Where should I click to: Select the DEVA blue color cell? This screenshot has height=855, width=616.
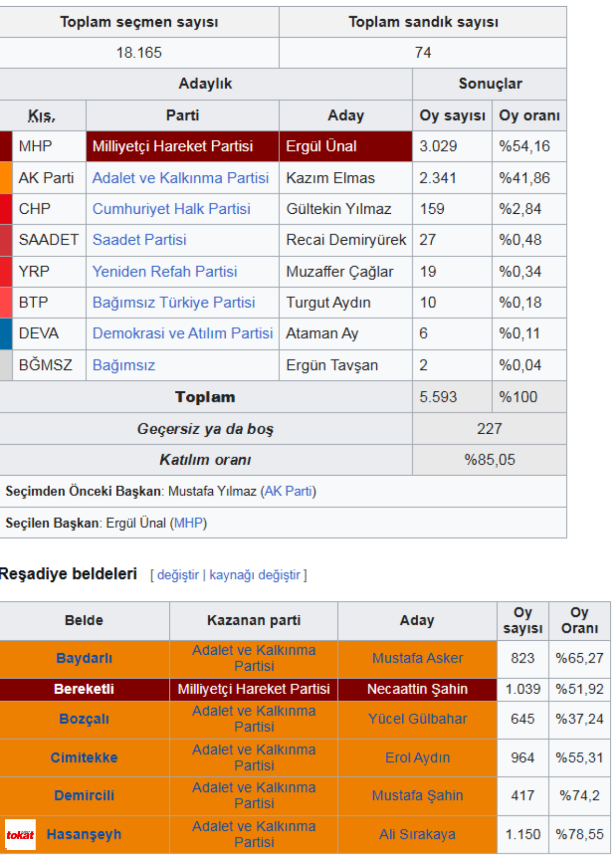point(6,333)
